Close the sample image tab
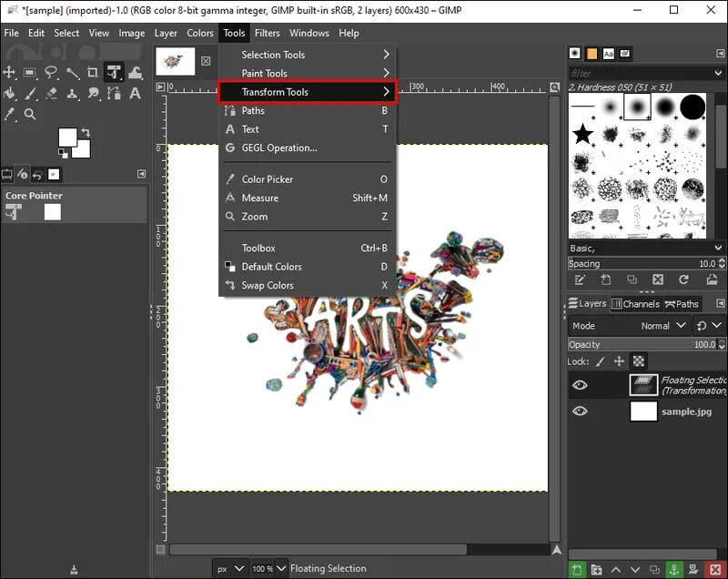 pos(206,61)
